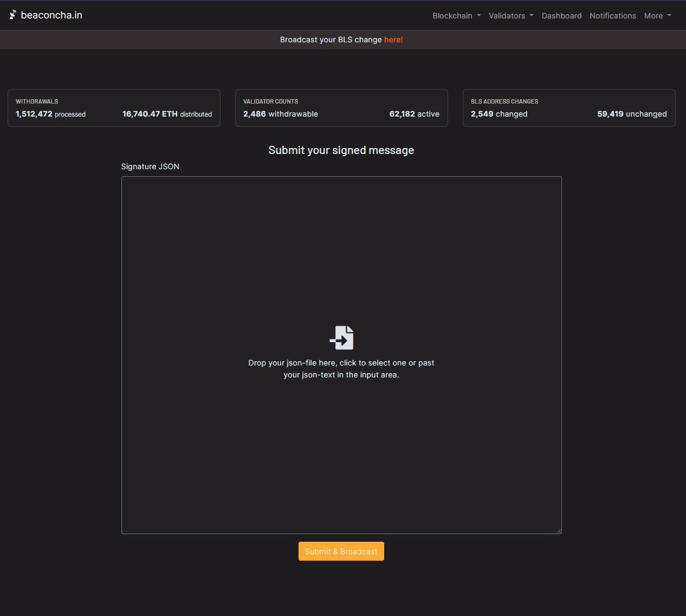Select the 'Submit your signed message' heading

(341, 150)
